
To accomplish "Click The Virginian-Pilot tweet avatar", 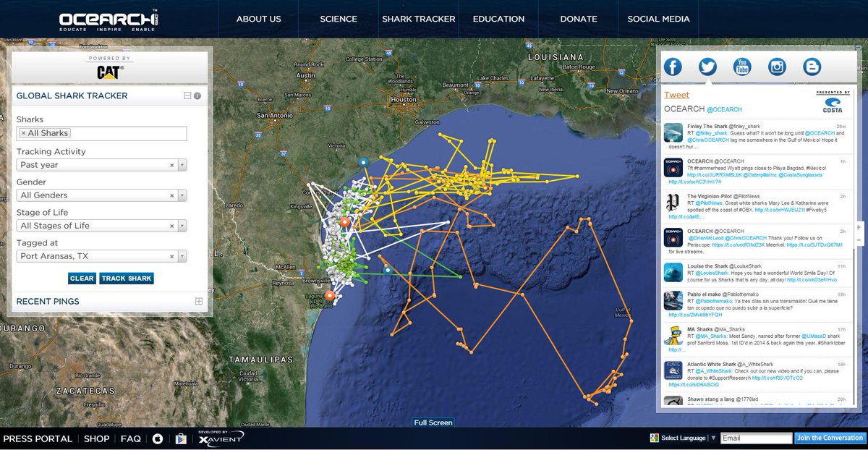I will (673, 203).
